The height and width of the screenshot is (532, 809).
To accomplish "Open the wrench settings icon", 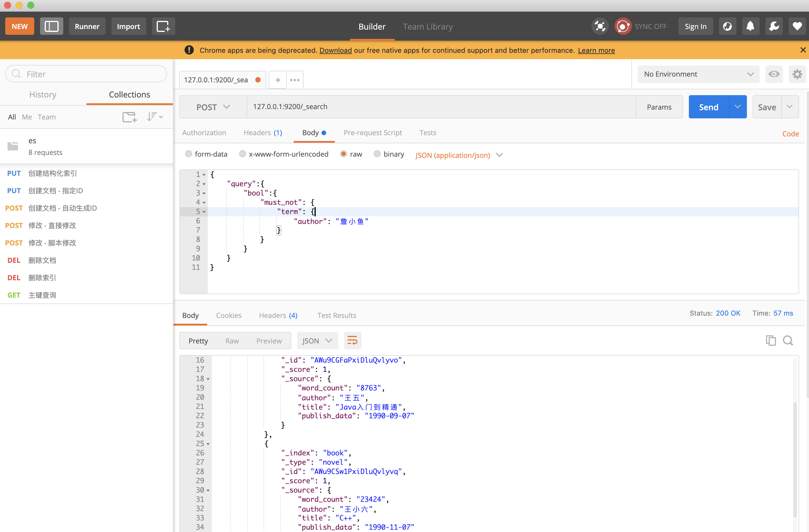I will (774, 26).
